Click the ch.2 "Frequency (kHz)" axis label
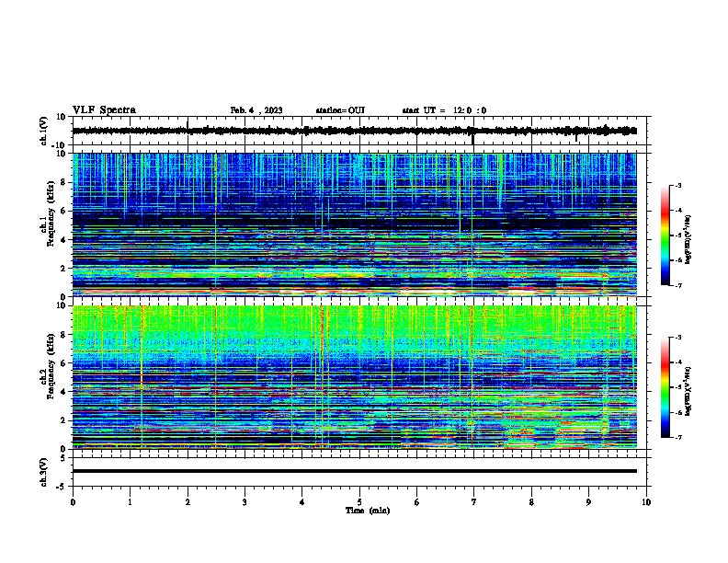Image resolution: width=728 pixels, height=563 pixels. 51,366
